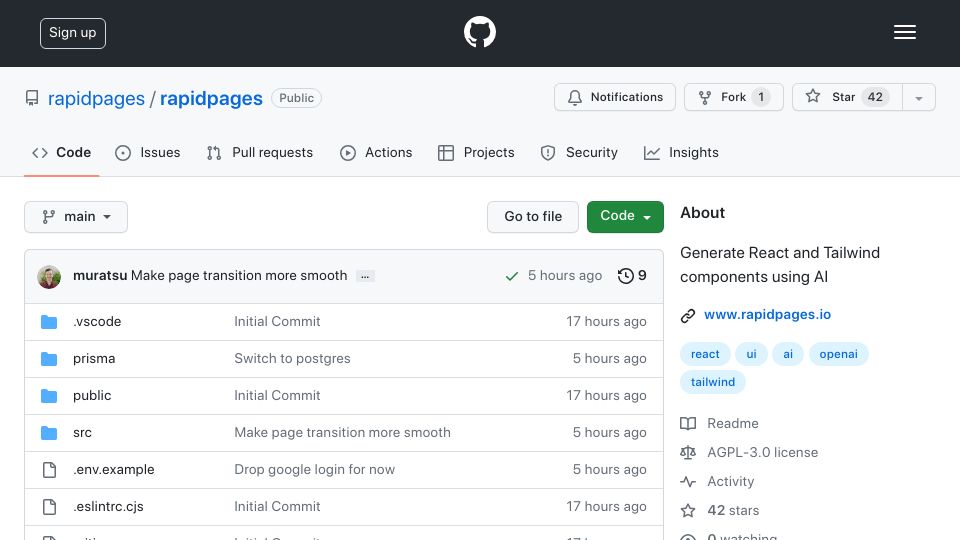The image size is (960, 540).
Task: Open commit history clock icon
Action: pyautogui.click(x=625, y=276)
